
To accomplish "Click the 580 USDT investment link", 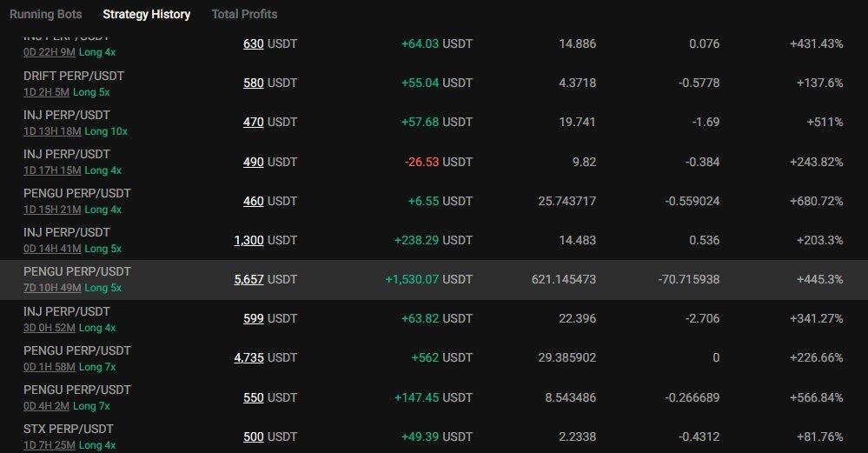I will (x=254, y=83).
